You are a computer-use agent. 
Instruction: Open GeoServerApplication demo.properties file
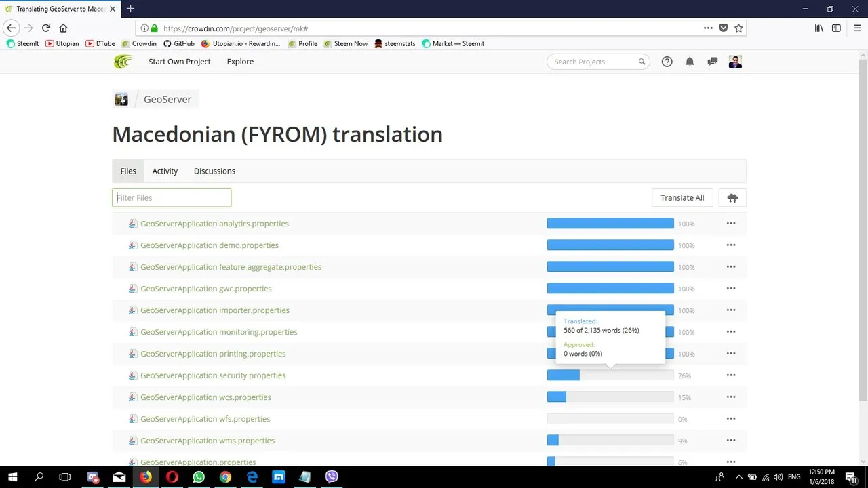pos(210,245)
